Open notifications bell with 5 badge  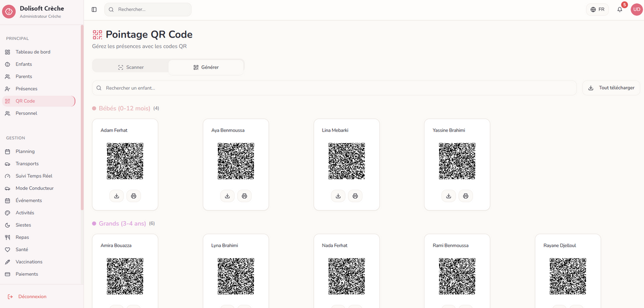(620, 10)
